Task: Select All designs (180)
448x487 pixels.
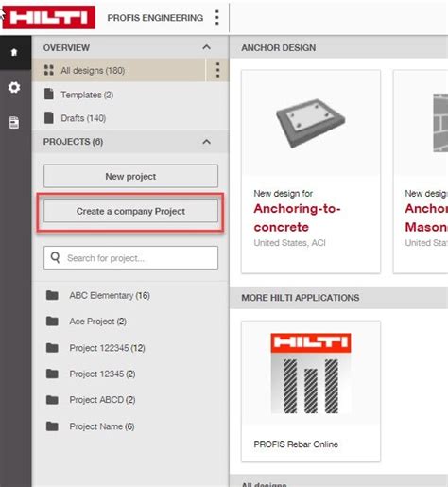Action: click(118, 70)
